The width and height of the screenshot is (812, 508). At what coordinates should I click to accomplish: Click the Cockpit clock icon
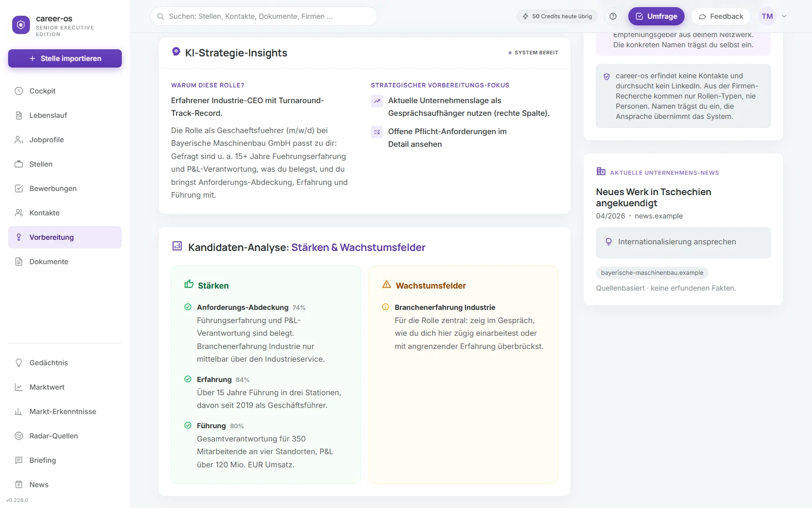pyautogui.click(x=19, y=91)
